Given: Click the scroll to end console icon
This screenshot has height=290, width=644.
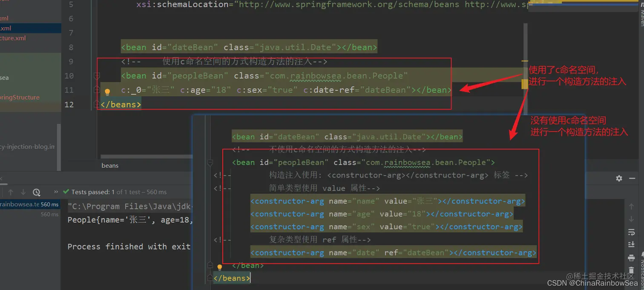Looking at the screenshot, I should (x=631, y=244).
